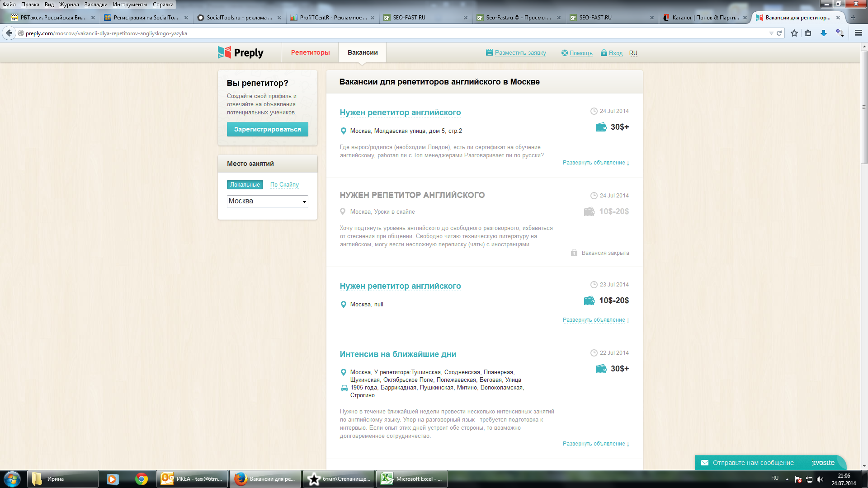This screenshot has width=868, height=488.
Task: Switch to the Репетиторы tab
Action: point(310,52)
